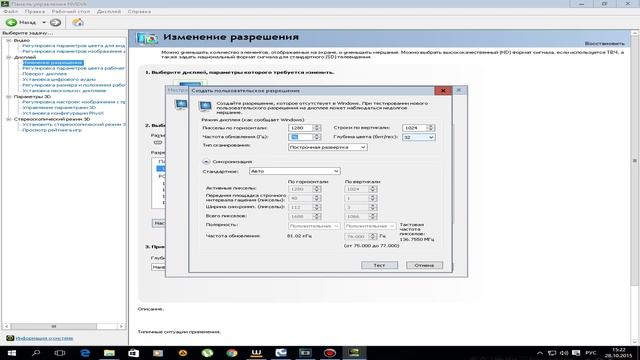
Task: Open color depth dropdown showing 32
Action: pyautogui.click(x=418, y=137)
